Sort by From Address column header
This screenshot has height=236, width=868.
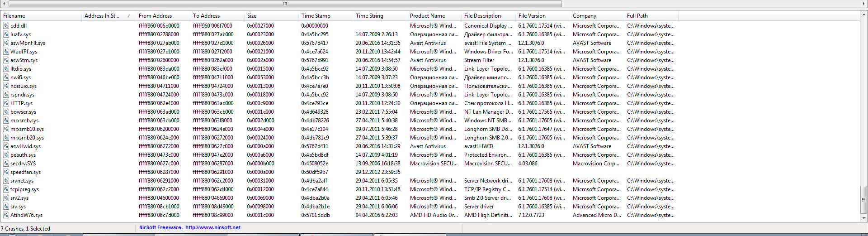point(163,16)
